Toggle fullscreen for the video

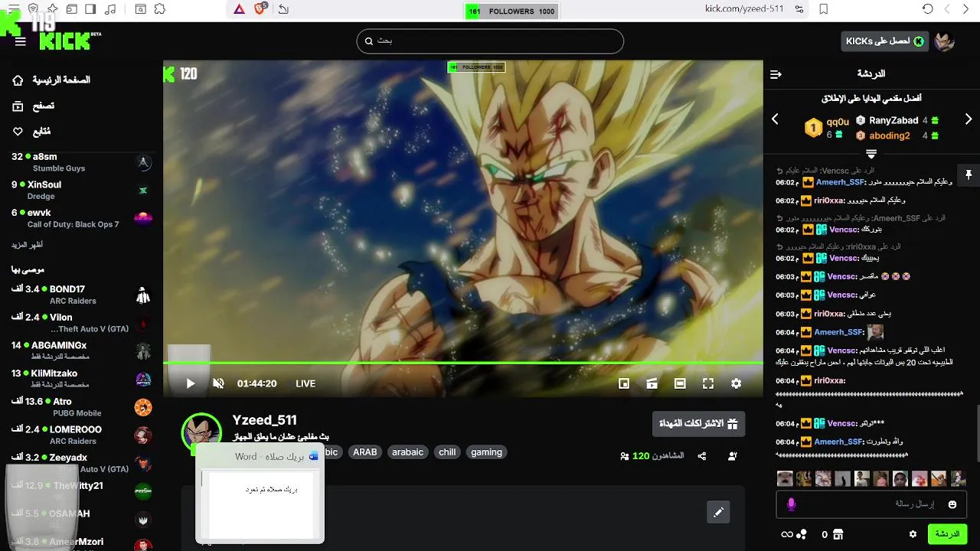[x=708, y=383]
